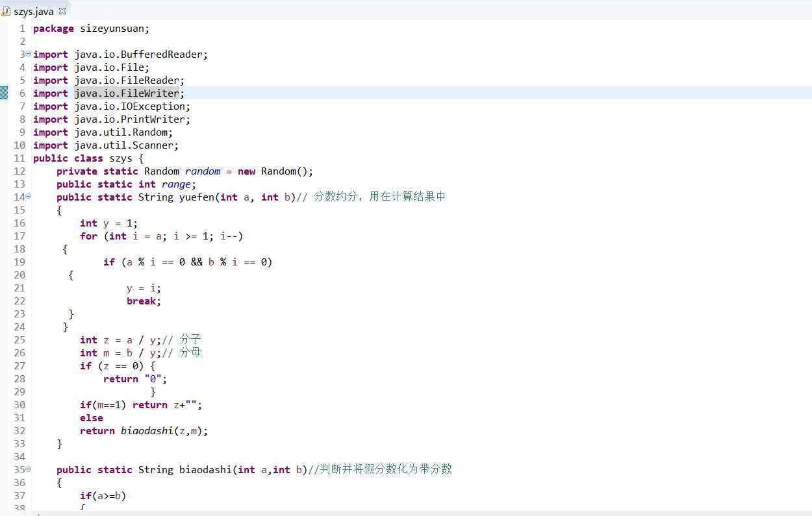Click 'biaodashi(z,m)' call on line 32
The image size is (812, 516).
pyautogui.click(x=162, y=431)
